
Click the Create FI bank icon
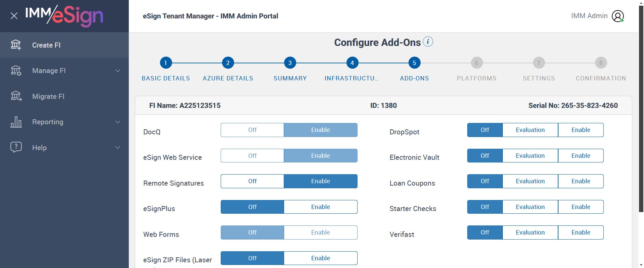[x=16, y=45]
